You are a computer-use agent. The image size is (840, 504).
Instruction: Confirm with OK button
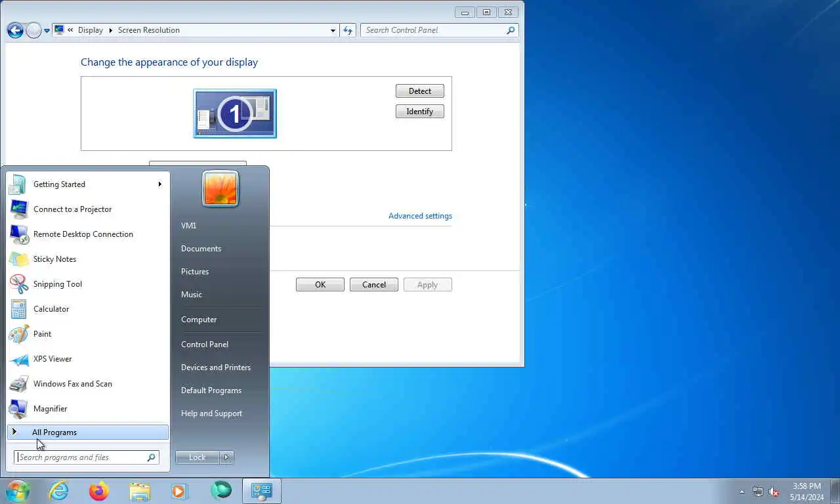[x=320, y=285]
